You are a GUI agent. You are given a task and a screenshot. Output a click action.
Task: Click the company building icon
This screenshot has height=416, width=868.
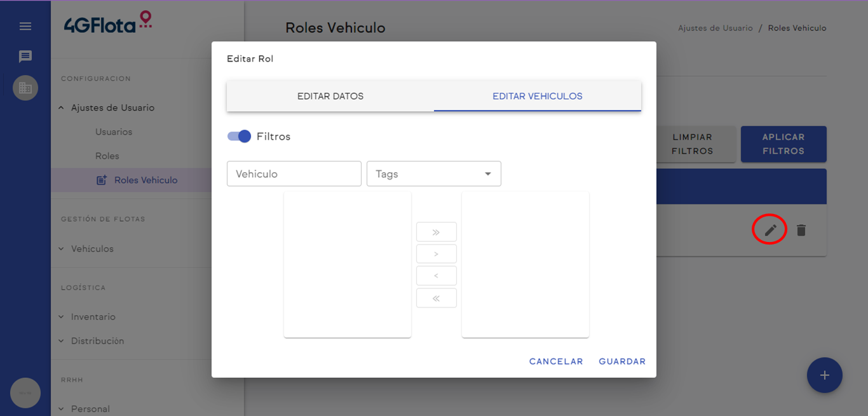point(25,88)
